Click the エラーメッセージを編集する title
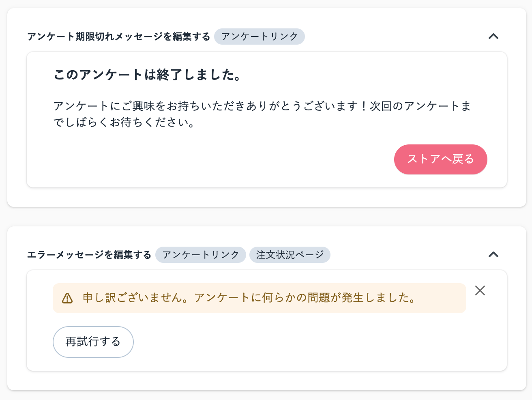Screen dimensions: 532x400 click(x=89, y=255)
